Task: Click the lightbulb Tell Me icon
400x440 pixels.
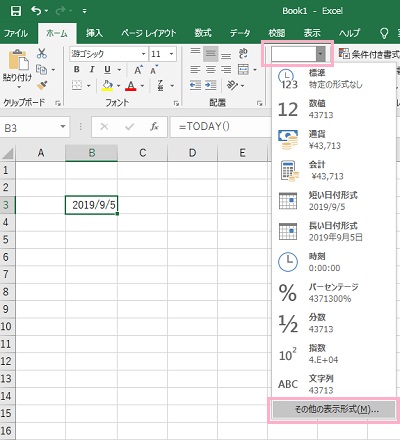Action: point(384,33)
